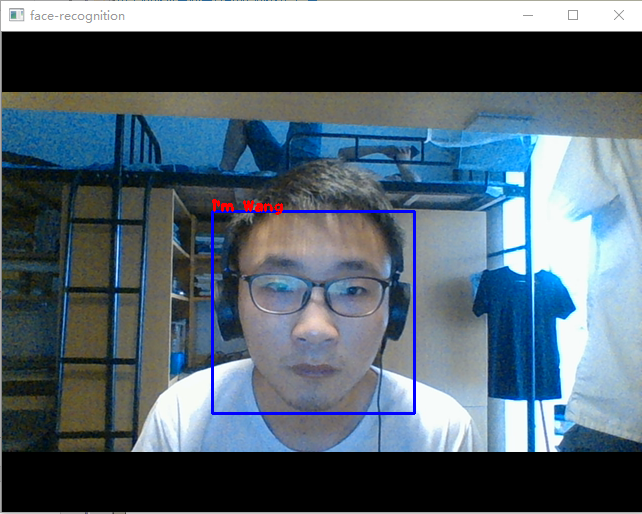
Task: Click the black bar below the video
Action: point(320,481)
